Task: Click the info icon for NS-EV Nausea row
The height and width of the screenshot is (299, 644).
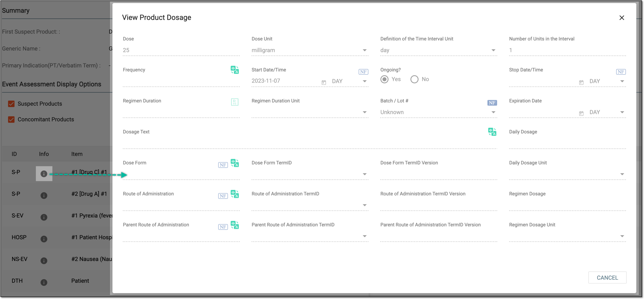Action: [44, 261]
